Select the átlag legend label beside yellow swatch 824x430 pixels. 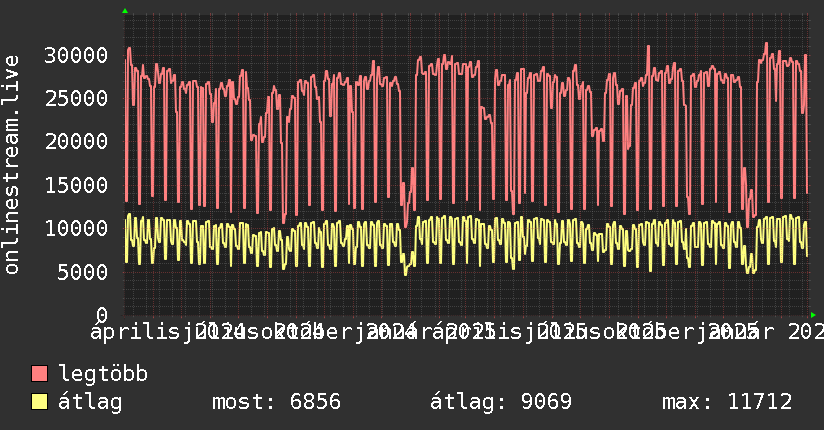(90, 402)
